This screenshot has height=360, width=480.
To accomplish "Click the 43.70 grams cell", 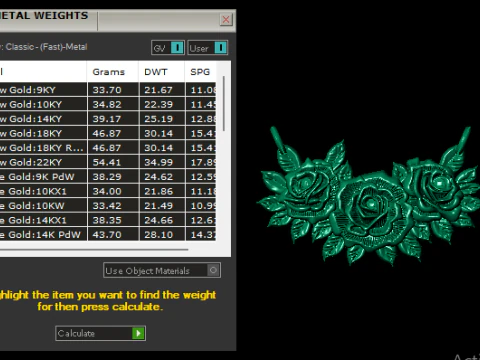I will [113, 234].
